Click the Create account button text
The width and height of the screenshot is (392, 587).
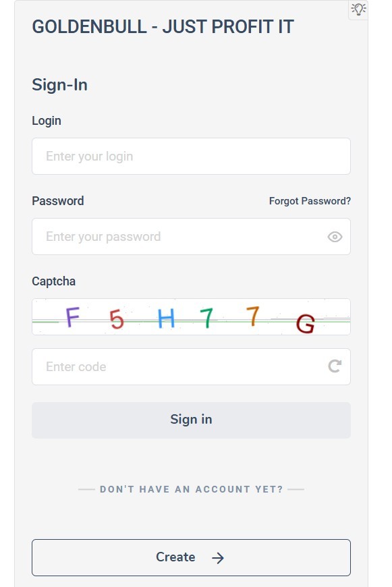tap(175, 557)
